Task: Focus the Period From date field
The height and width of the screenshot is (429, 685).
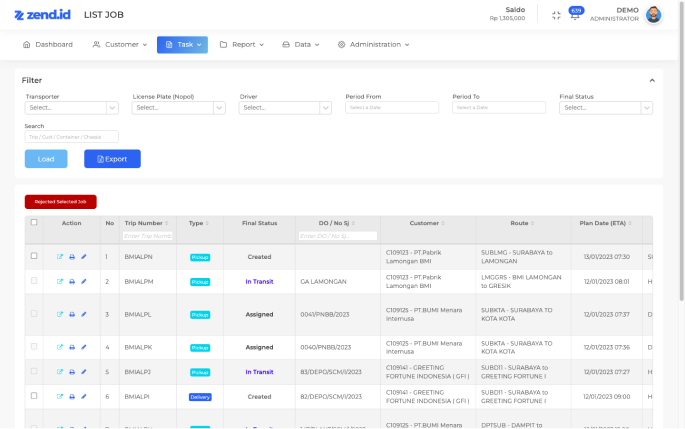Action: tap(392, 107)
